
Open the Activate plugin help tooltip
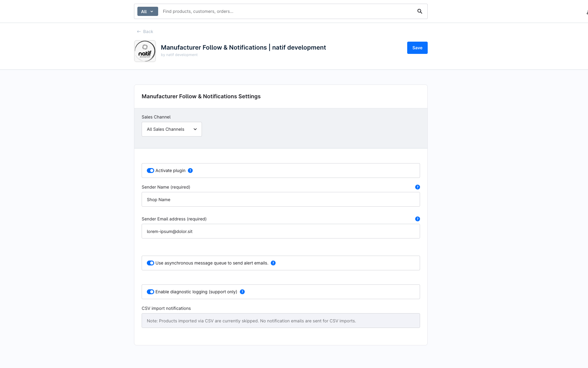click(190, 171)
